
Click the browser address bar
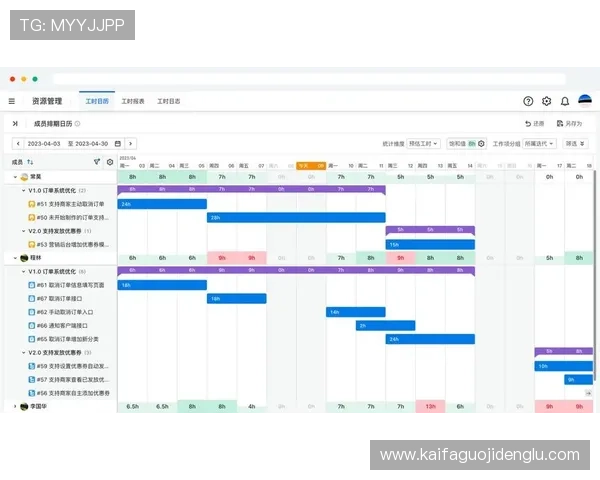pyautogui.click(x=309, y=79)
